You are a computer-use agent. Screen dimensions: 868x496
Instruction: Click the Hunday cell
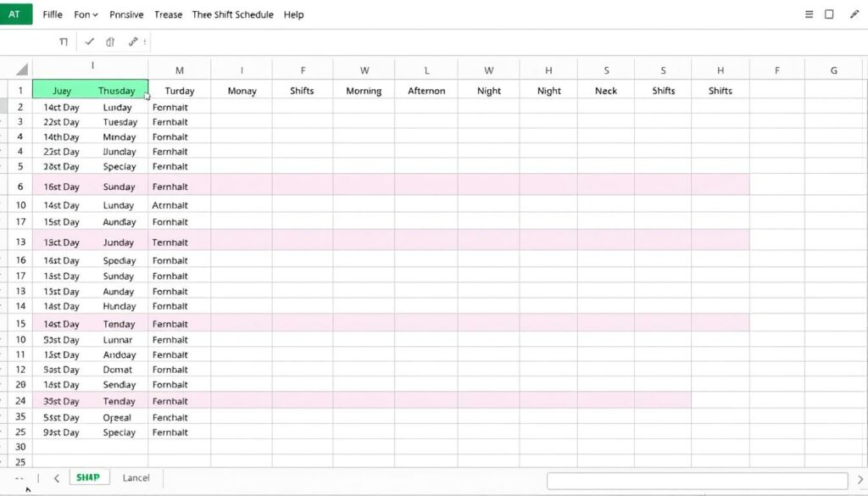(119, 306)
